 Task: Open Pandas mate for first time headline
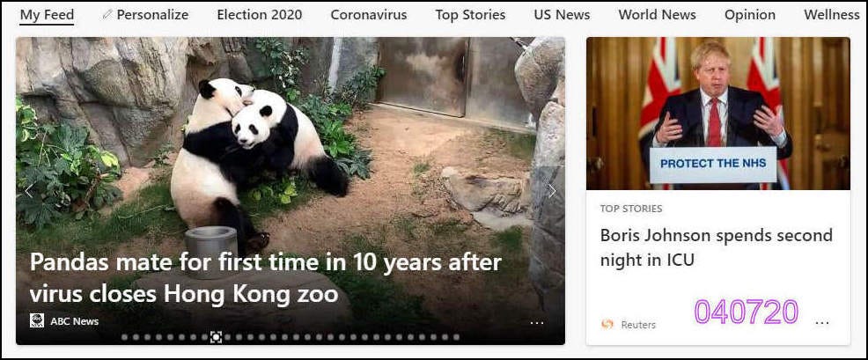click(x=266, y=278)
